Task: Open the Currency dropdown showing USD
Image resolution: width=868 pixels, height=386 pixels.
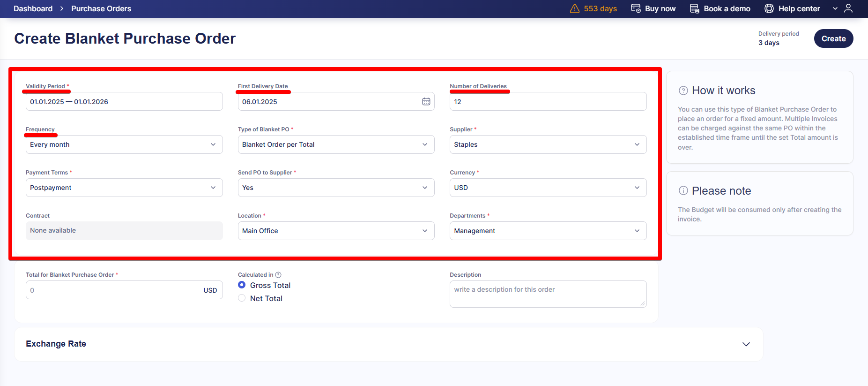Action: point(548,188)
